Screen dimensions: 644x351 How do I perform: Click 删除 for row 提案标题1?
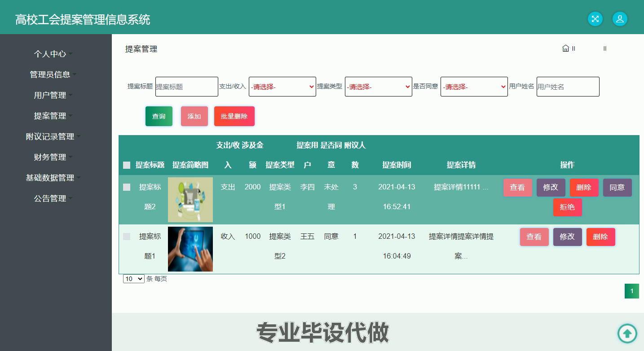click(601, 237)
